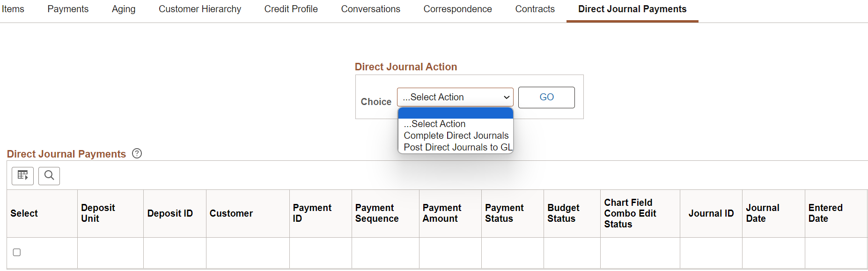Screen dimensions: 868x271
Task: Click the Direct Journal Action heading
Action: click(x=406, y=67)
